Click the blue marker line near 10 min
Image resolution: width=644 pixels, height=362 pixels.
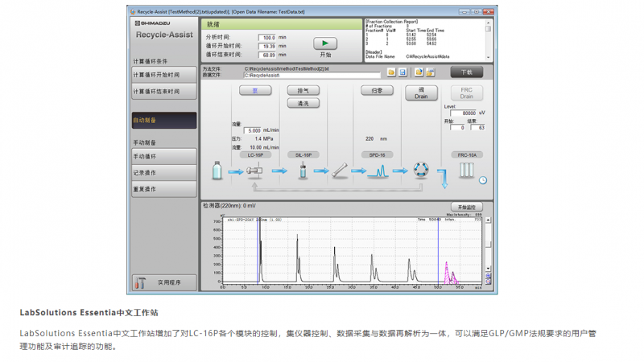pyautogui.click(x=258, y=250)
